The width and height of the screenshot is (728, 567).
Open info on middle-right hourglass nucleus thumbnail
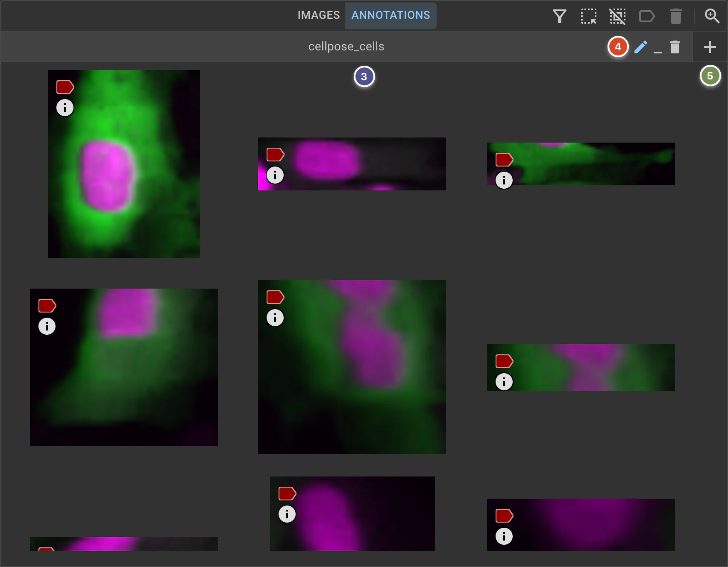[504, 382]
